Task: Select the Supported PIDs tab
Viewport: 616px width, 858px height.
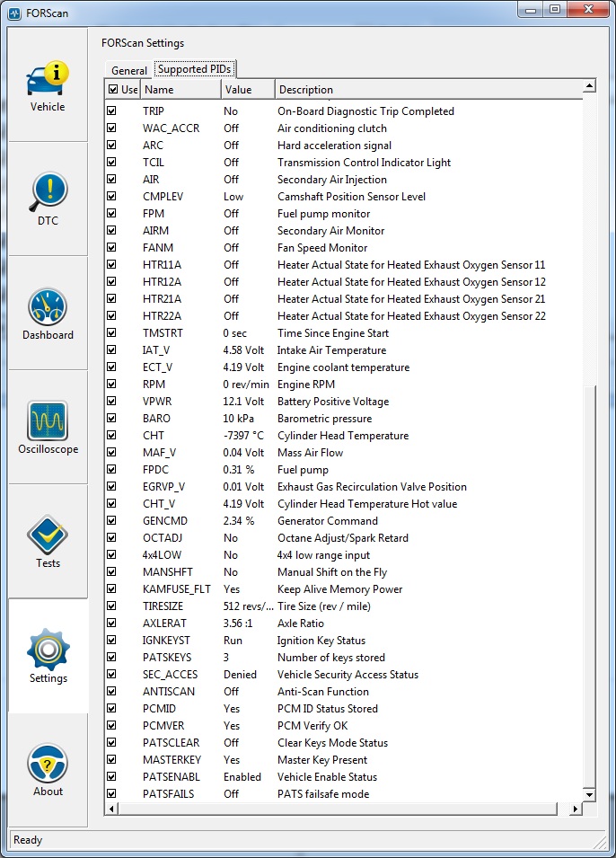Action: pos(194,69)
